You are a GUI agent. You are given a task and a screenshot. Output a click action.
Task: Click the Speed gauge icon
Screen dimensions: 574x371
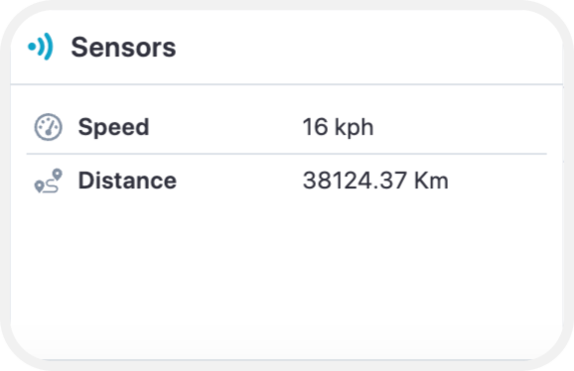(x=48, y=127)
